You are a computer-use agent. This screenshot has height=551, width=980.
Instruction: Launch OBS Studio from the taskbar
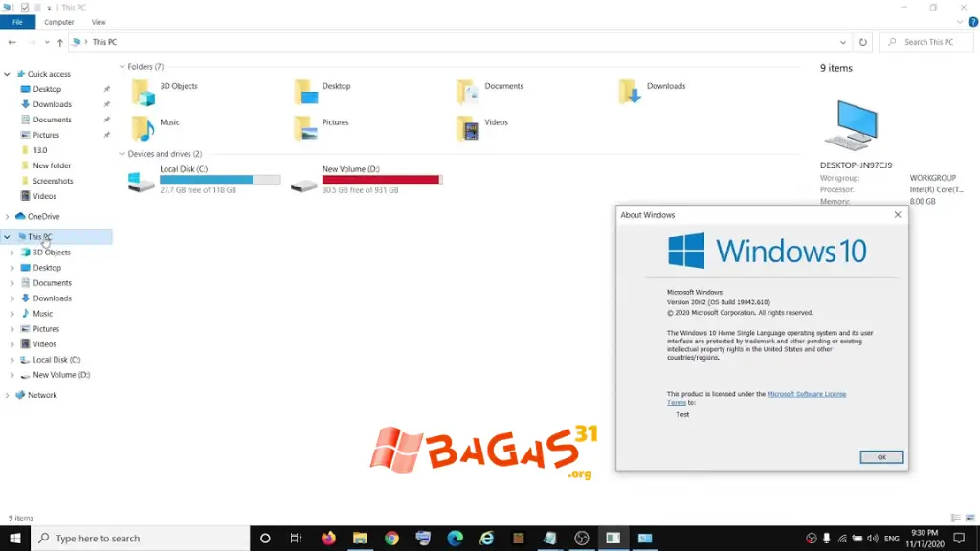point(580,537)
